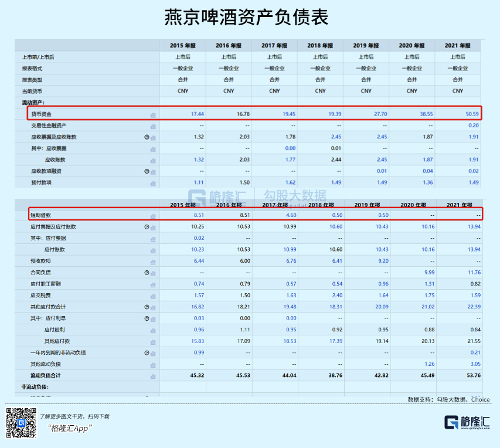Image resolution: width=500 pixels, height=448 pixels.
Task: Click the 1.26 其他流动负债 value
Action: click(430, 364)
